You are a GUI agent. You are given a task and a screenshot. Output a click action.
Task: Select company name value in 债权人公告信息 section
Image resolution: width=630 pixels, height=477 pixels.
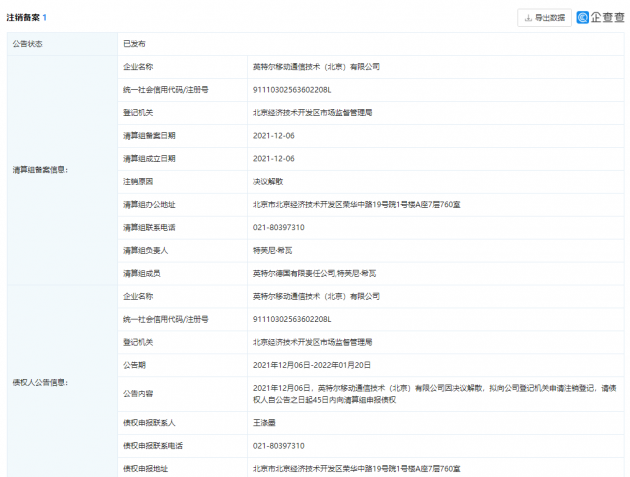tap(316, 296)
